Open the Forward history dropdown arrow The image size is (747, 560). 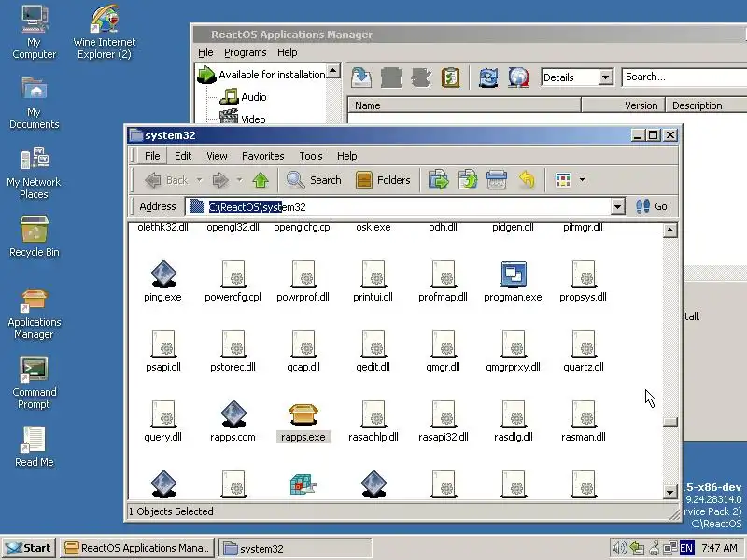click(239, 180)
